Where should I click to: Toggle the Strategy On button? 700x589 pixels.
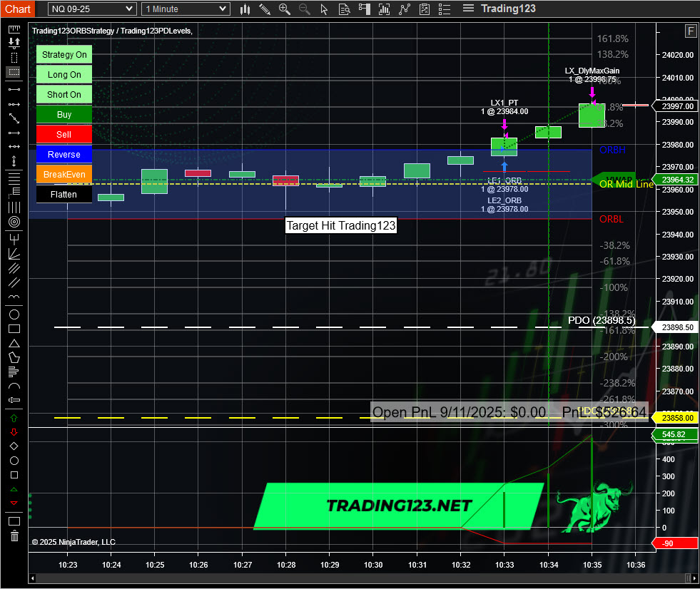pyautogui.click(x=64, y=54)
